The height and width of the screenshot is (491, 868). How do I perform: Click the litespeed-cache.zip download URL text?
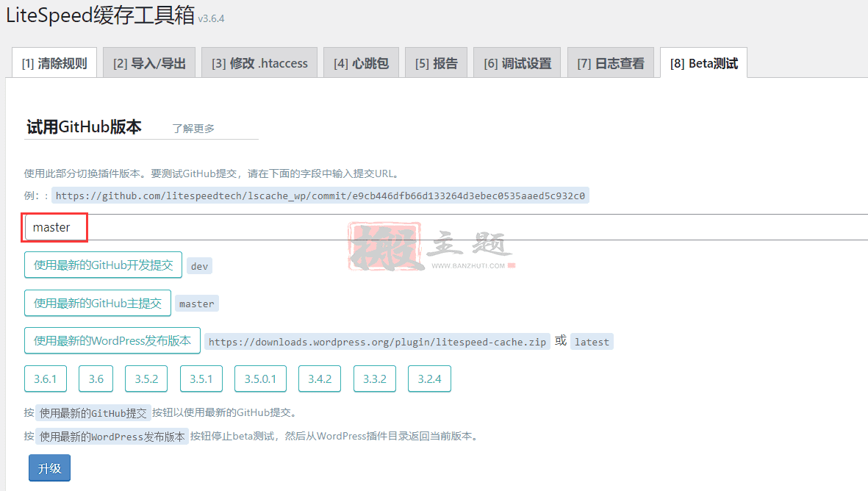(x=377, y=342)
